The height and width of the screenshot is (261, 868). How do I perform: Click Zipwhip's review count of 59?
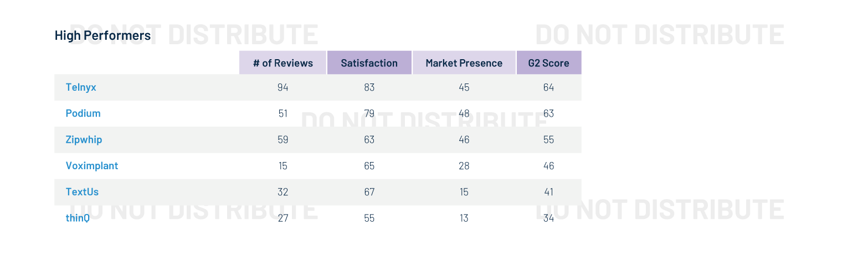pyautogui.click(x=283, y=140)
